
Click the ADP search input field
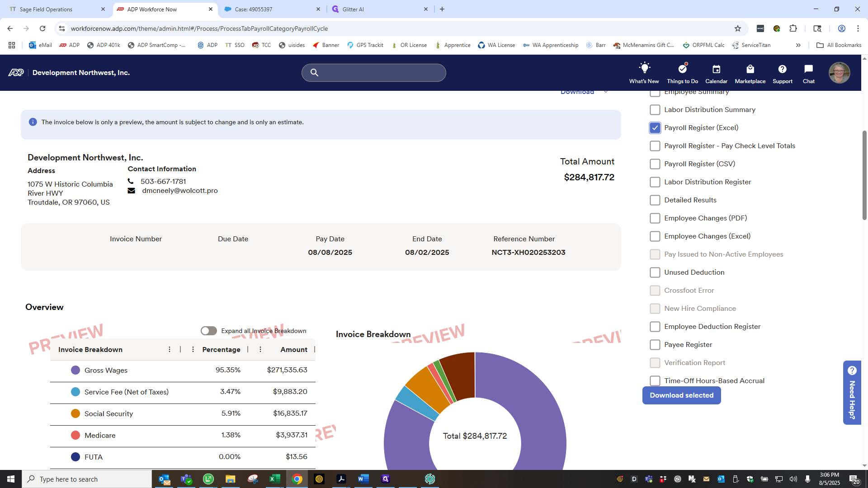(x=373, y=73)
